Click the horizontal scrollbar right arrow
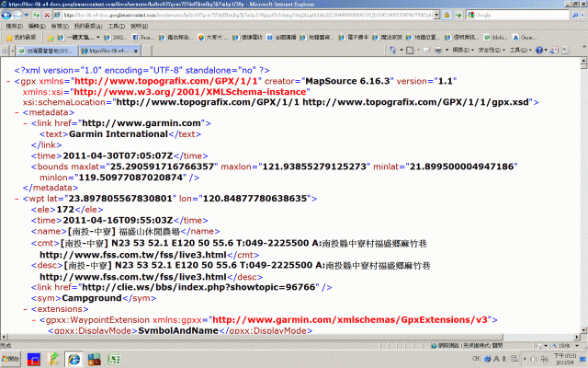This screenshot has height=368, width=588. 577,337
